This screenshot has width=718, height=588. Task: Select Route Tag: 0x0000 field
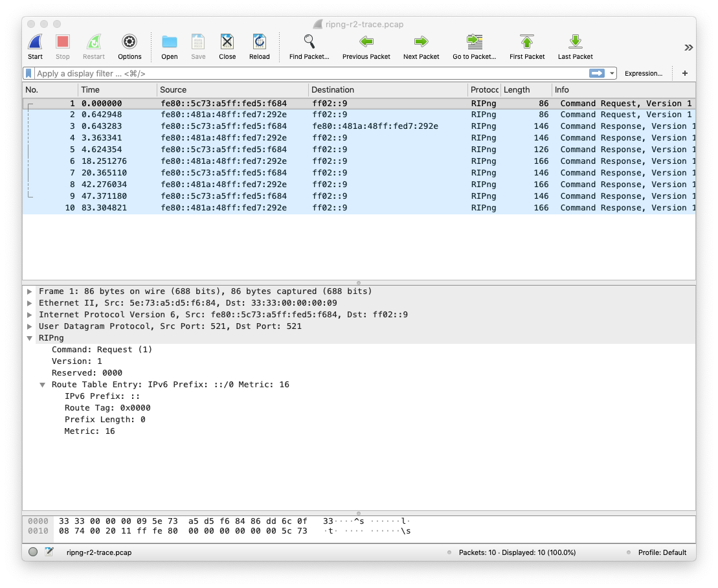(107, 408)
